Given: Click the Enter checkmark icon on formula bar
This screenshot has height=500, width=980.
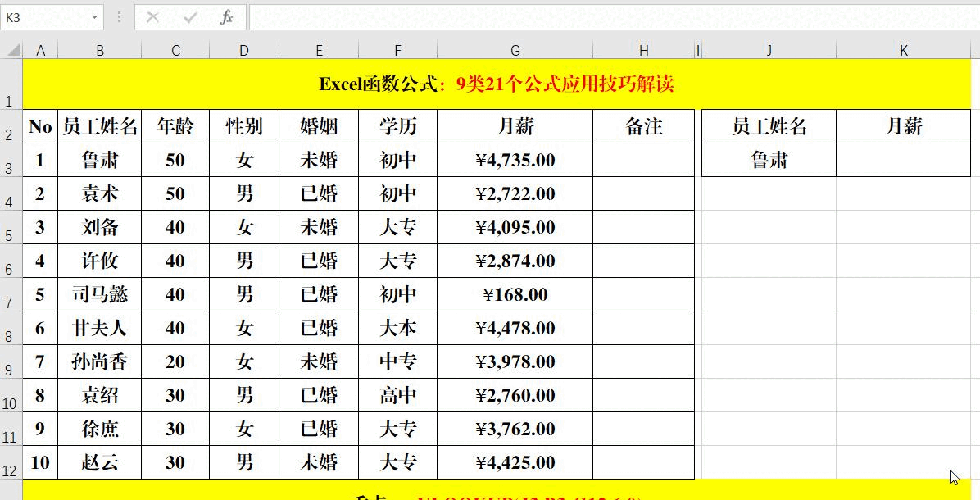Looking at the screenshot, I should tap(188, 16).
